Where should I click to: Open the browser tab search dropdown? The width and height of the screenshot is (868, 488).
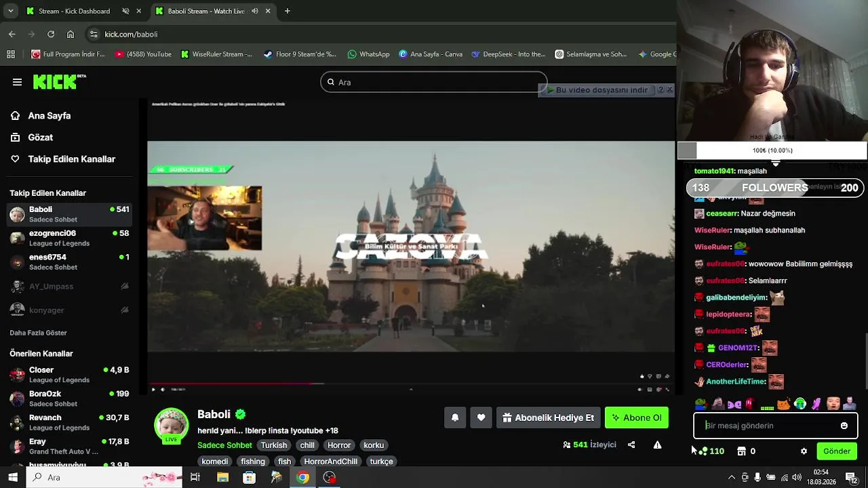[x=10, y=11]
